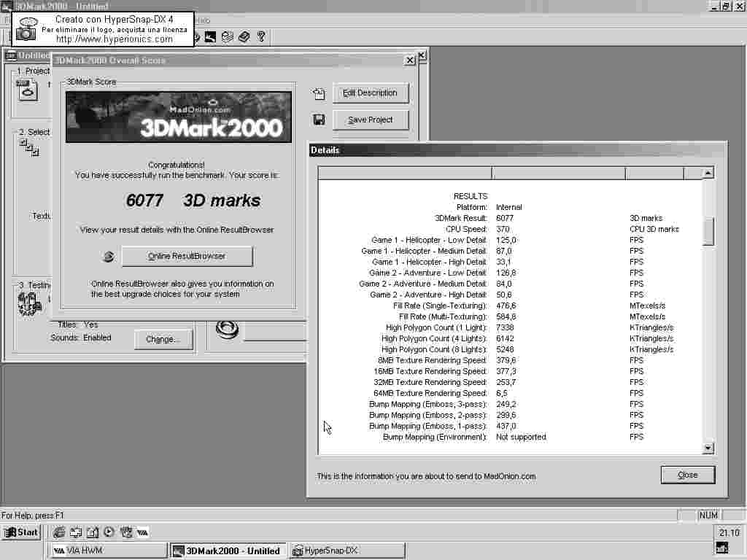The width and height of the screenshot is (747, 560).
Task: Click the system tray icon below the clock
Action: point(721,548)
